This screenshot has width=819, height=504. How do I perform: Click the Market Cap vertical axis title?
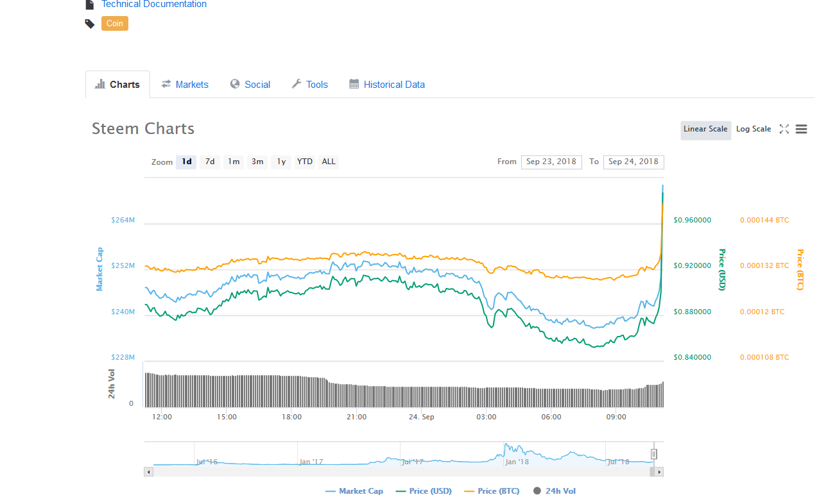[x=99, y=269]
